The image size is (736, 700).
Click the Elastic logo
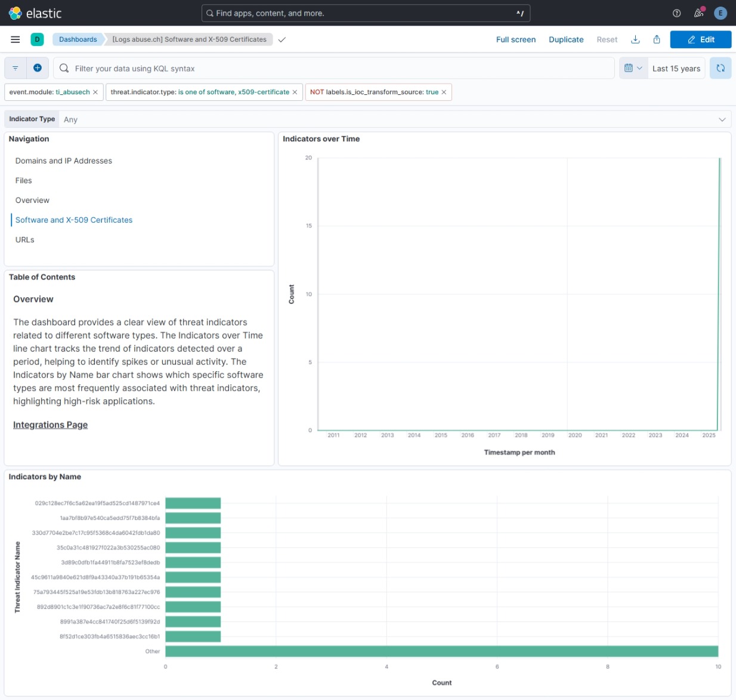pyautogui.click(x=16, y=13)
